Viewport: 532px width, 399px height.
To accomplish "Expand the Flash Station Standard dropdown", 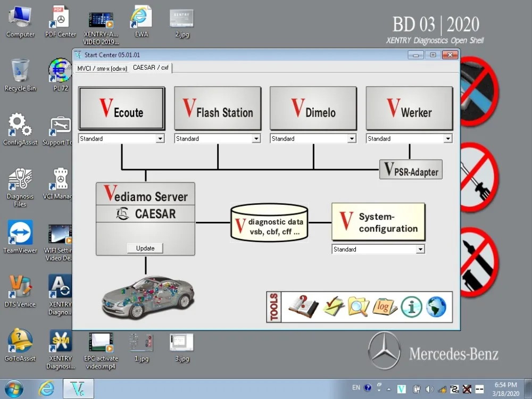I will pos(256,138).
